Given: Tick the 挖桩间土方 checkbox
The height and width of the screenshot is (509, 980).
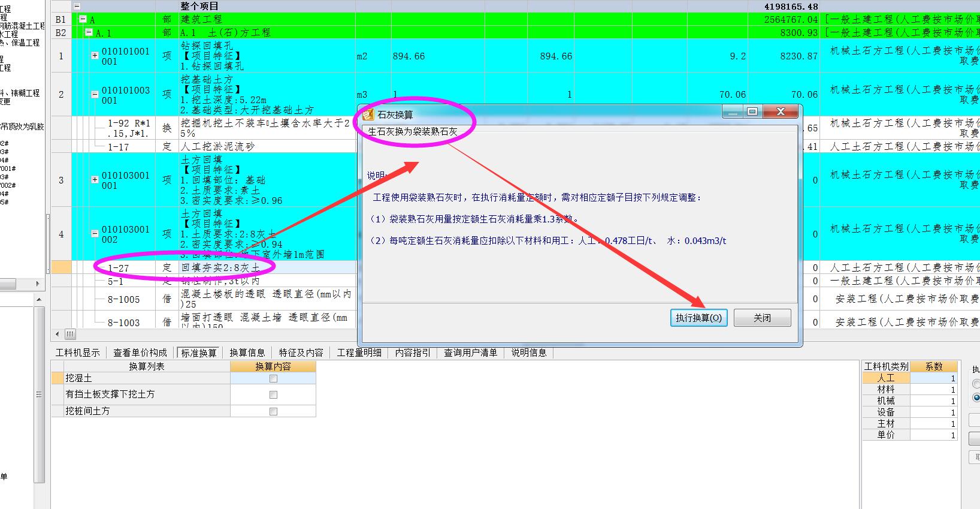Looking at the screenshot, I should (x=273, y=411).
